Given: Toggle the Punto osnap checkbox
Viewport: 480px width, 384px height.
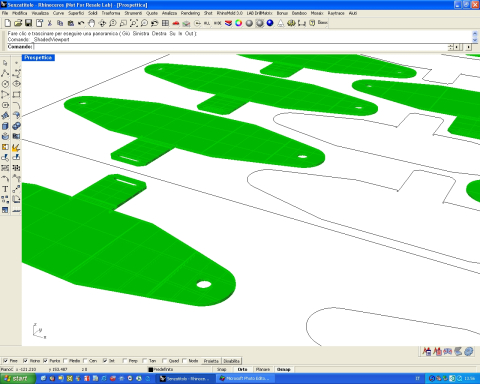Looking at the screenshot, I should 45,361.
